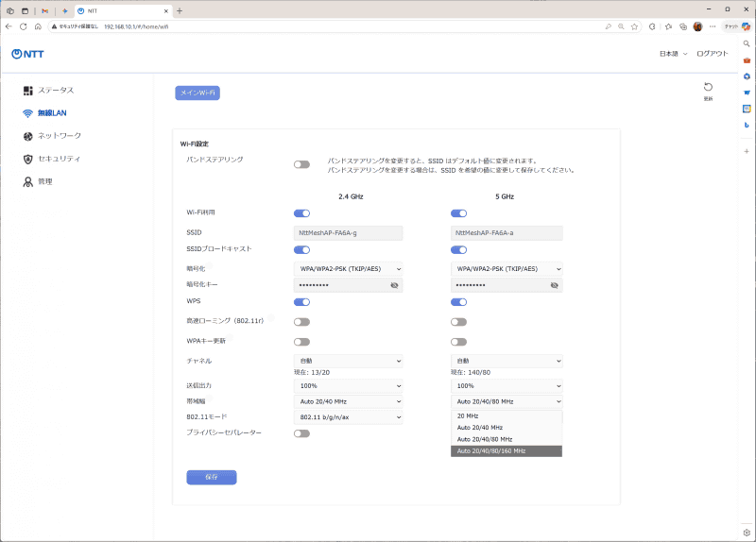Show the 2.4 GHz 暗号化キー via eye icon
The height and width of the screenshot is (542, 756).
click(394, 285)
